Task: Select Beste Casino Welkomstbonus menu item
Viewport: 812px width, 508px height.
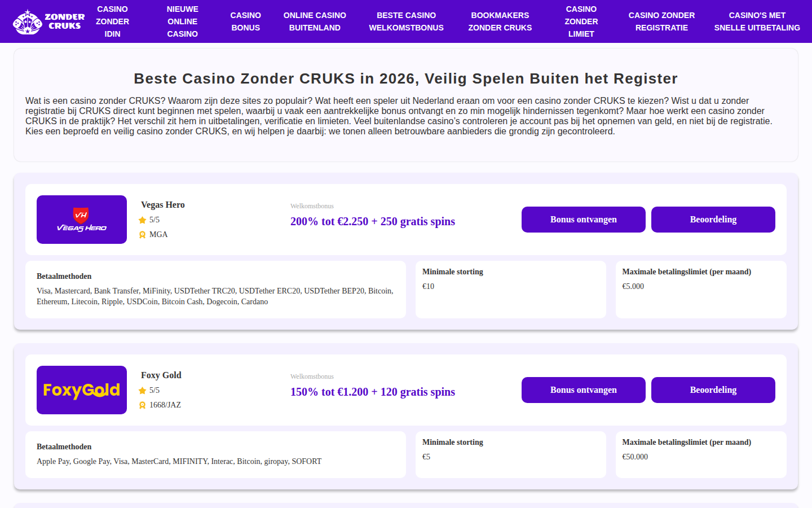Action: pyautogui.click(x=407, y=21)
